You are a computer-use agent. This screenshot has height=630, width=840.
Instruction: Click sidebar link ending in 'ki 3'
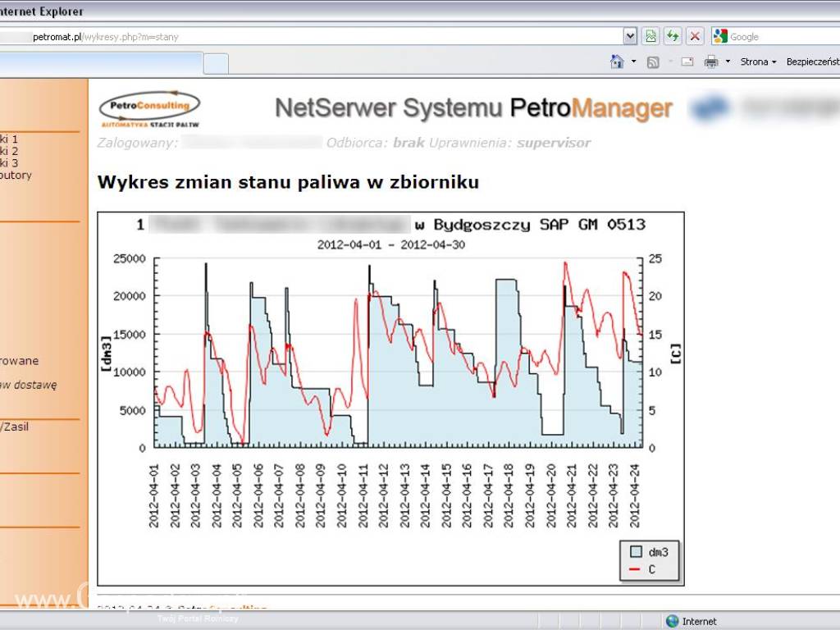[9, 163]
